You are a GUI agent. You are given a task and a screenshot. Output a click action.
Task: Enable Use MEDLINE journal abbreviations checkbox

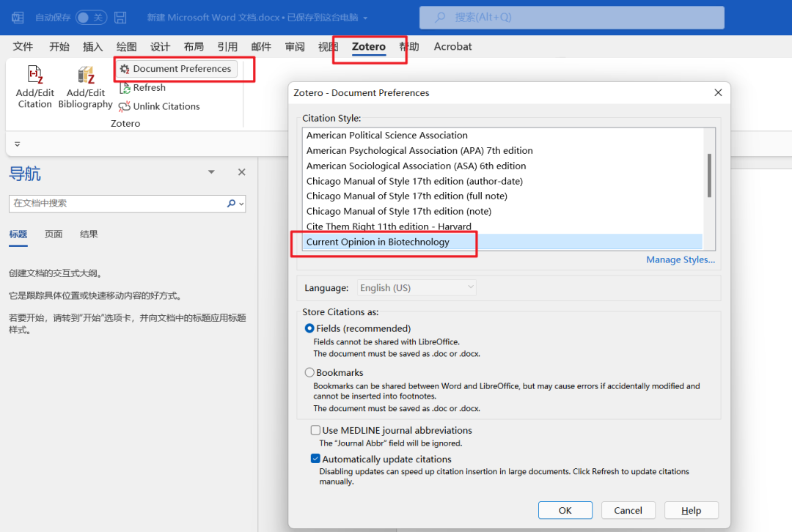tap(315, 430)
